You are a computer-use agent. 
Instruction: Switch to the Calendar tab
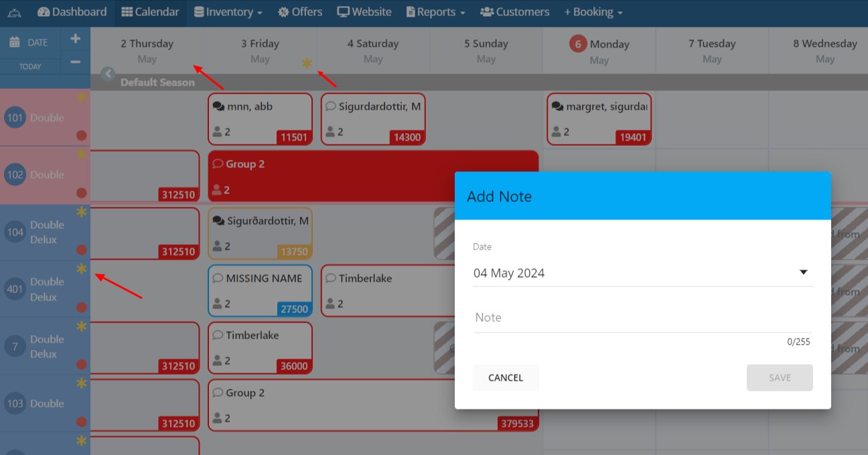(x=151, y=12)
